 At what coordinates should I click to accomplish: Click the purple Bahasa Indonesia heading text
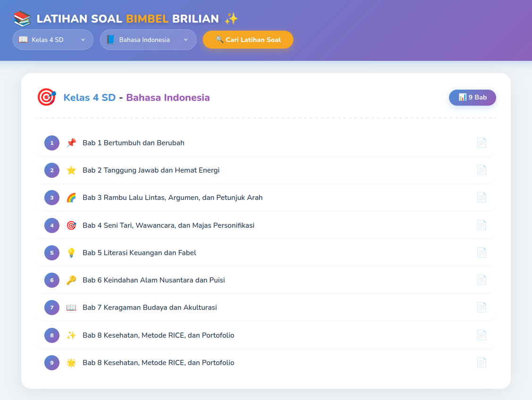168,98
